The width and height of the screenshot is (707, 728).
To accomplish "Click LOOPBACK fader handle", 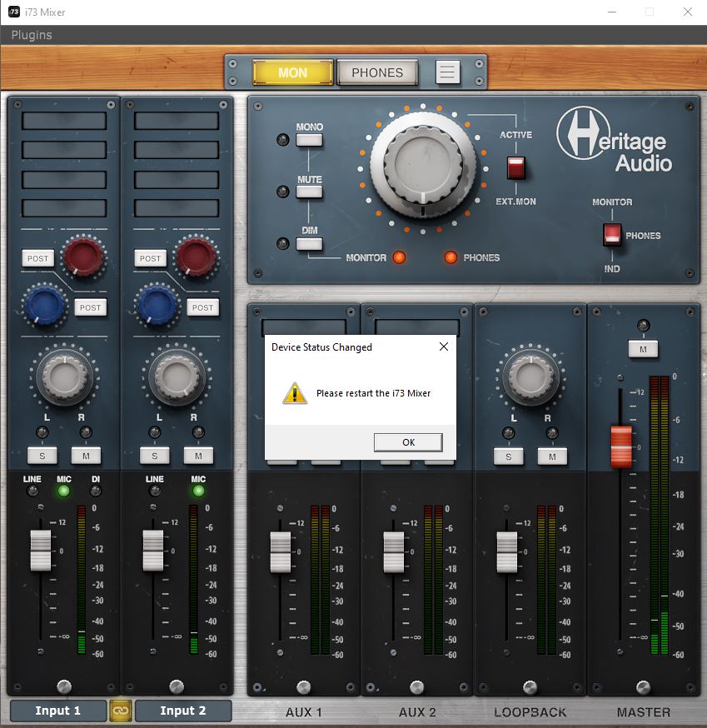I will 507,552.
